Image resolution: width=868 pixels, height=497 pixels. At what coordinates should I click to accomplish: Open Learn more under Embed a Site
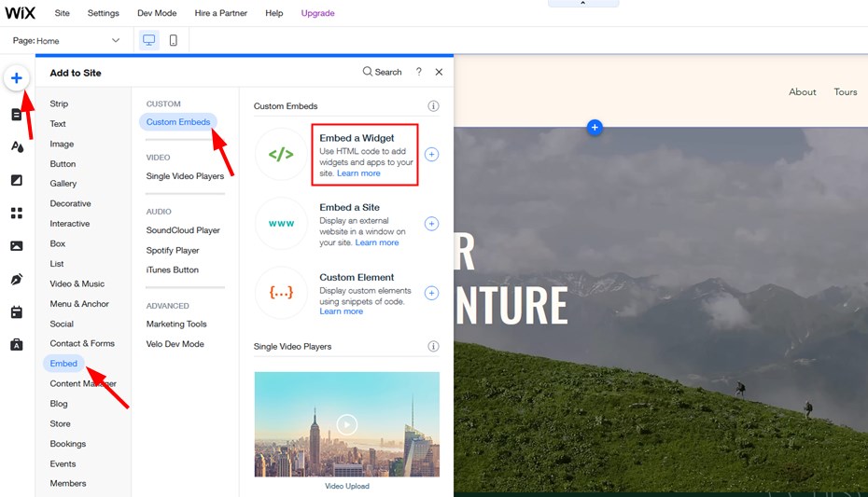(377, 242)
